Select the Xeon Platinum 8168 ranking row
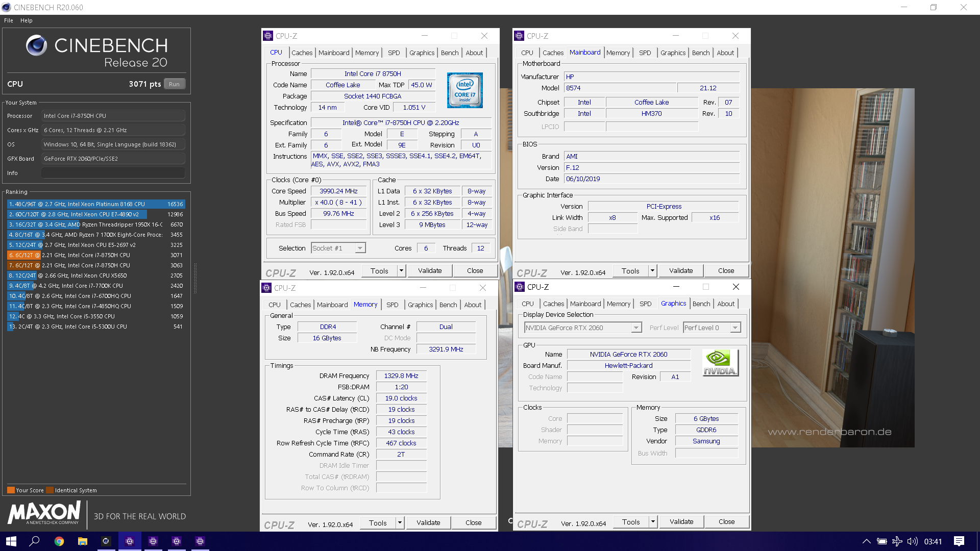 coord(96,204)
